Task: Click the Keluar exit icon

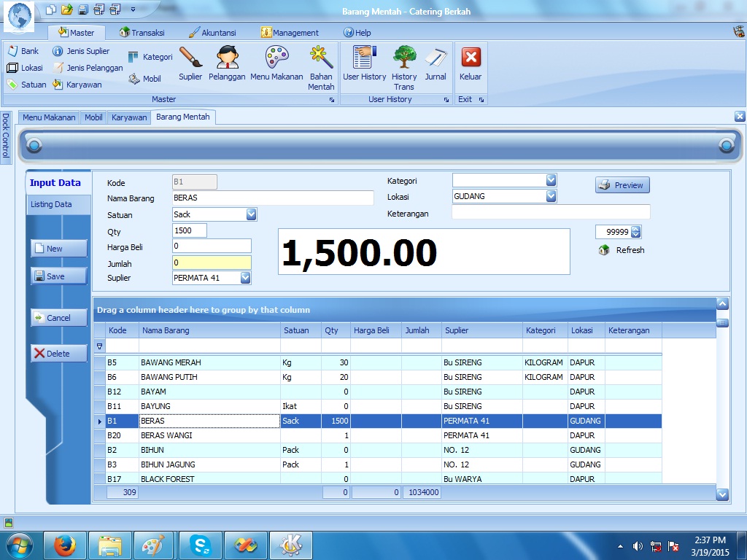Action: [x=471, y=63]
